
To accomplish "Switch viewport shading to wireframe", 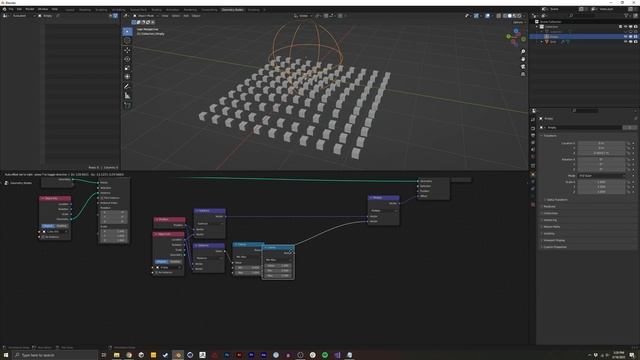I will pos(505,16).
